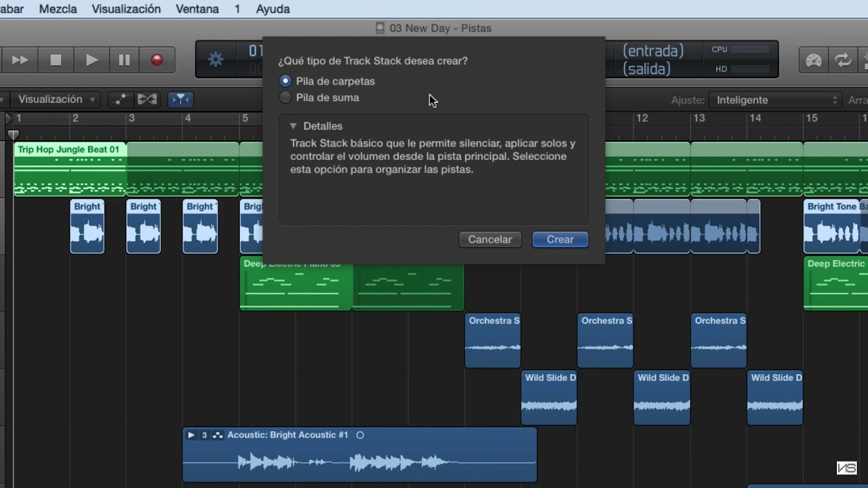This screenshot has width=868, height=488.
Task: Click the loop circle on Acoustic region
Action: click(360, 435)
